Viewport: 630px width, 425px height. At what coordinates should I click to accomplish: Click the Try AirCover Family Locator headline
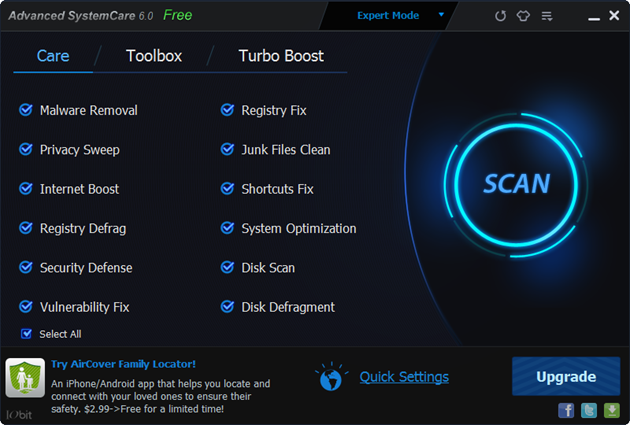point(123,364)
